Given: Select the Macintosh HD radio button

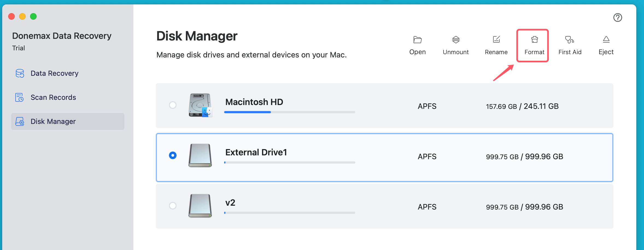Looking at the screenshot, I should [x=172, y=105].
